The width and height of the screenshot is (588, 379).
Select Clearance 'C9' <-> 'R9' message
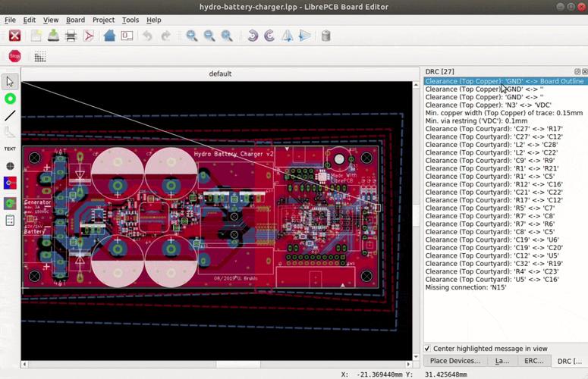pyautogui.click(x=506, y=160)
